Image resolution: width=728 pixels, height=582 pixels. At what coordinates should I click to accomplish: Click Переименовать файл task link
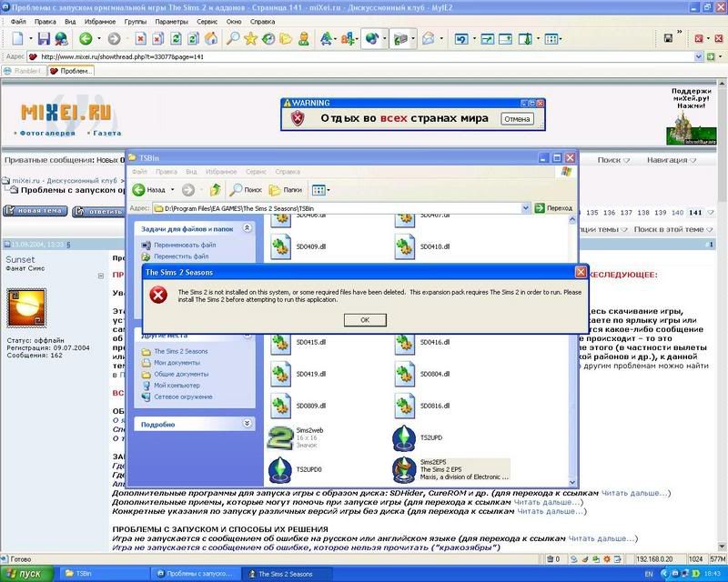[185, 245]
